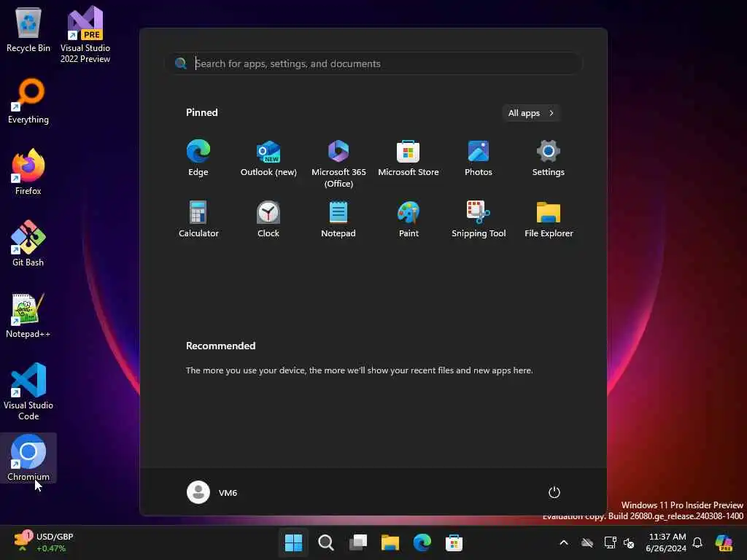Screen dimensions: 747x560
Task: Launch Notepad from pinned apps
Action: 338,219
